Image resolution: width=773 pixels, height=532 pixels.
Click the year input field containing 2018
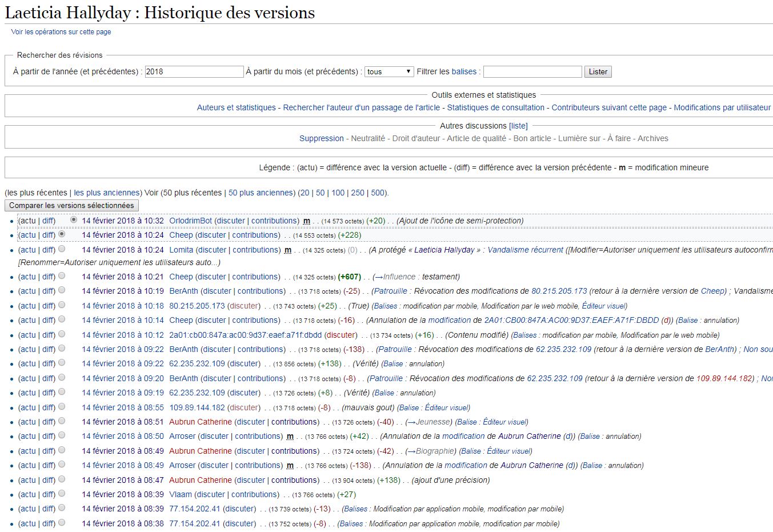click(194, 71)
